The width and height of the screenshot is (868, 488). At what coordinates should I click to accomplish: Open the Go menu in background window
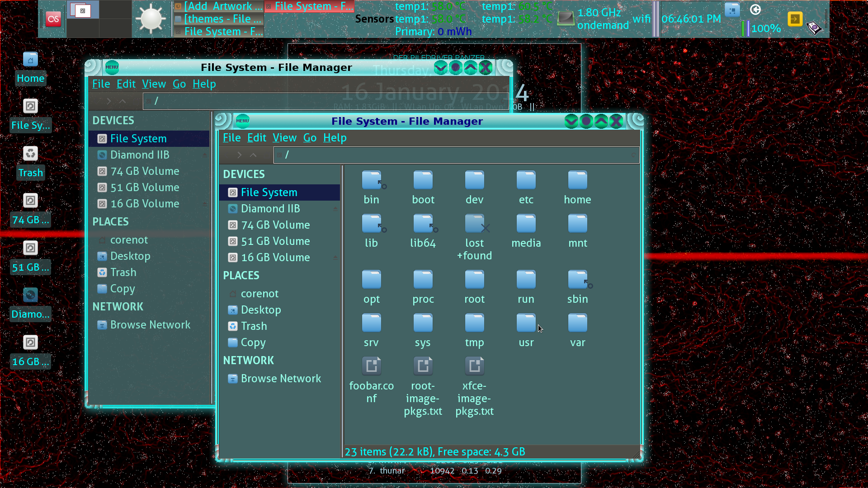point(179,84)
